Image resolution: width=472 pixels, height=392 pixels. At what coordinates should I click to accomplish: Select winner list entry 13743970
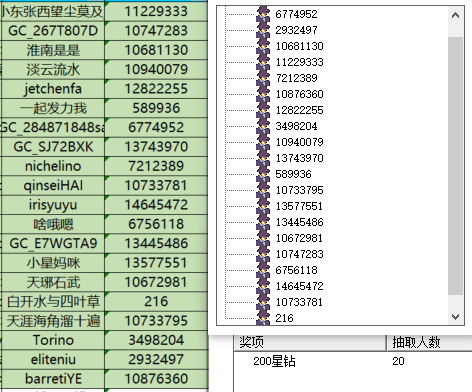[x=299, y=158]
